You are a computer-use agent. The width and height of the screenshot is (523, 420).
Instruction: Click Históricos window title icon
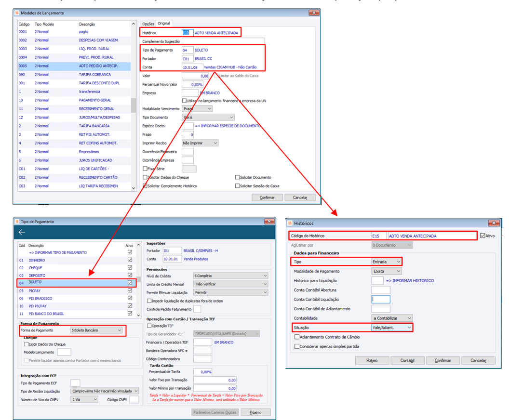click(x=290, y=223)
